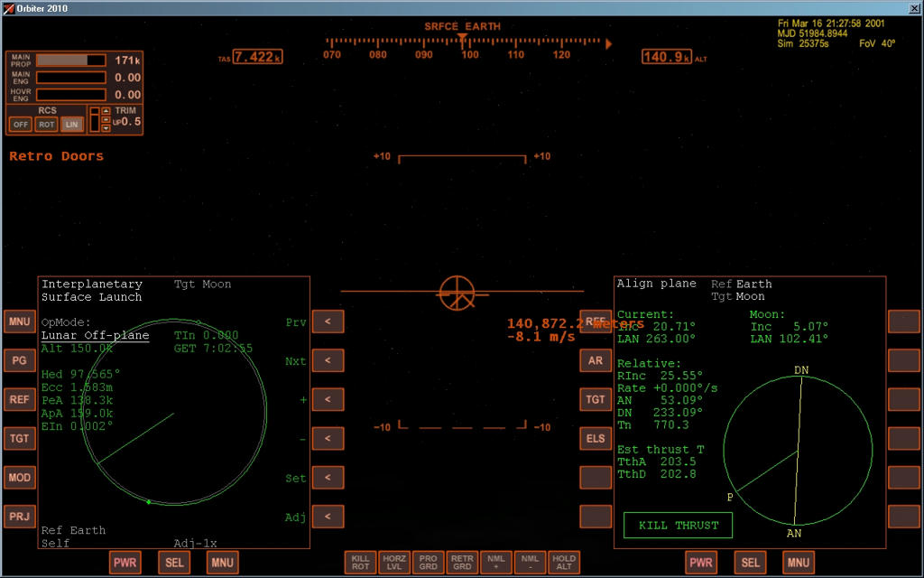This screenshot has height=578, width=924.
Task: Toggle power on the right MFD (PWR)
Action: coord(701,562)
